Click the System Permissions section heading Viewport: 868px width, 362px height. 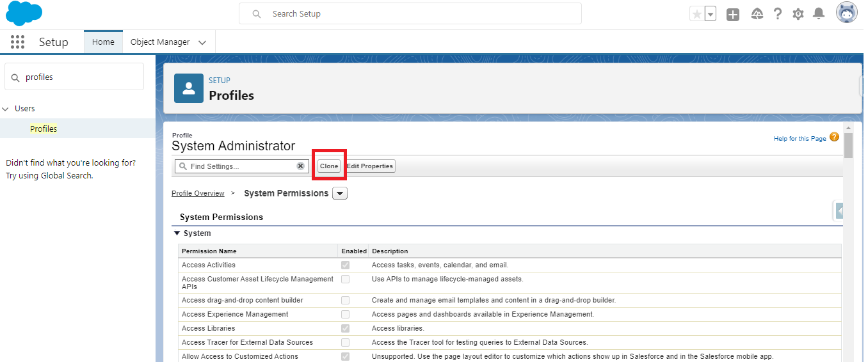pyautogui.click(x=221, y=217)
